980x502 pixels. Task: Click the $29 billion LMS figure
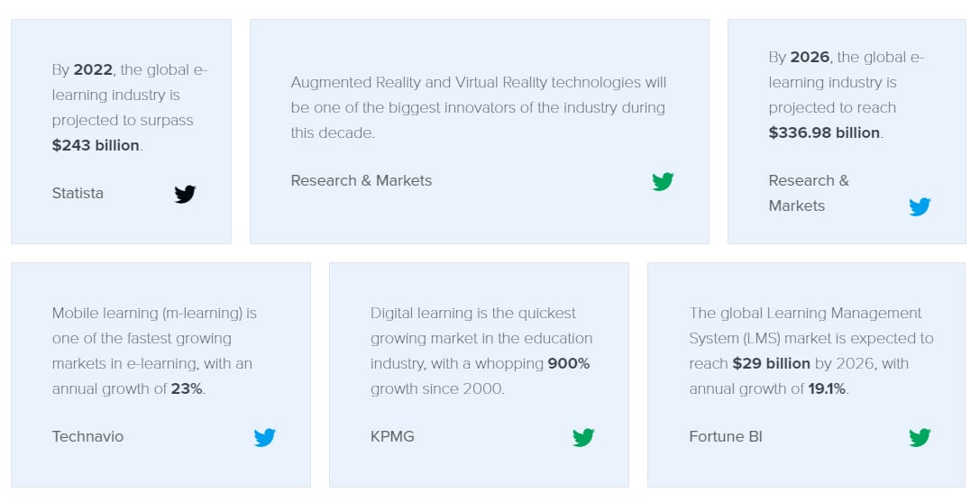point(771,364)
